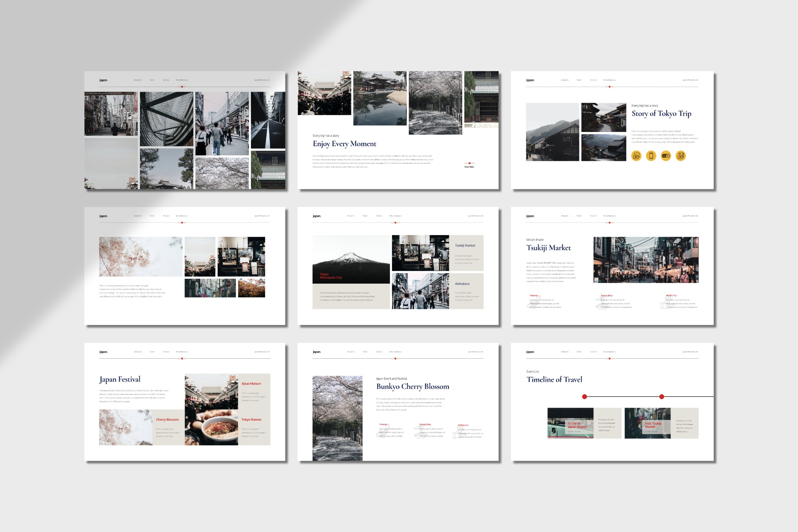The width and height of the screenshot is (798, 532).
Task: Click the yellow smartphone icon on Tokyo Trip slide
Action: (651, 156)
